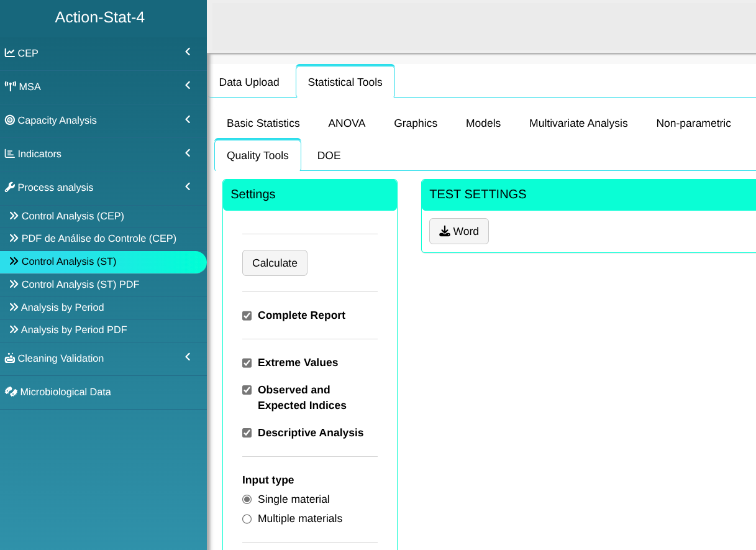This screenshot has width=756, height=550.
Task: Uncheck the Complete Report checkbox
Action: point(247,316)
